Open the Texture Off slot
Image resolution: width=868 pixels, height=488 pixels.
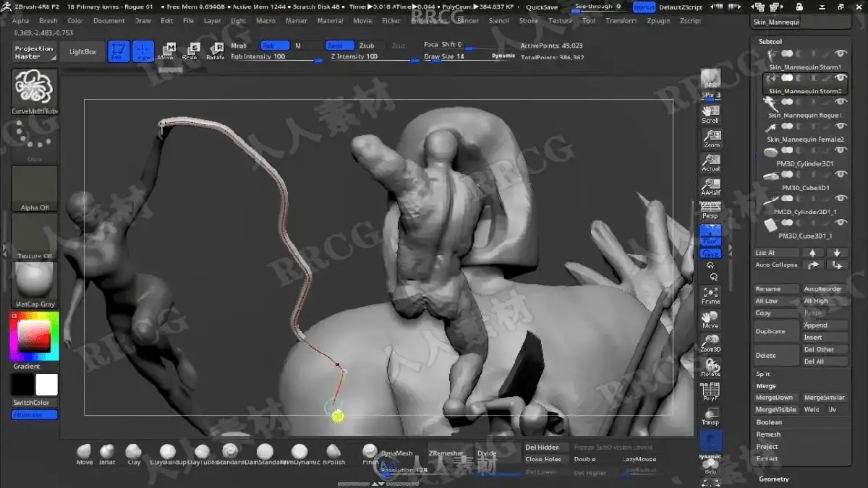pos(35,236)
